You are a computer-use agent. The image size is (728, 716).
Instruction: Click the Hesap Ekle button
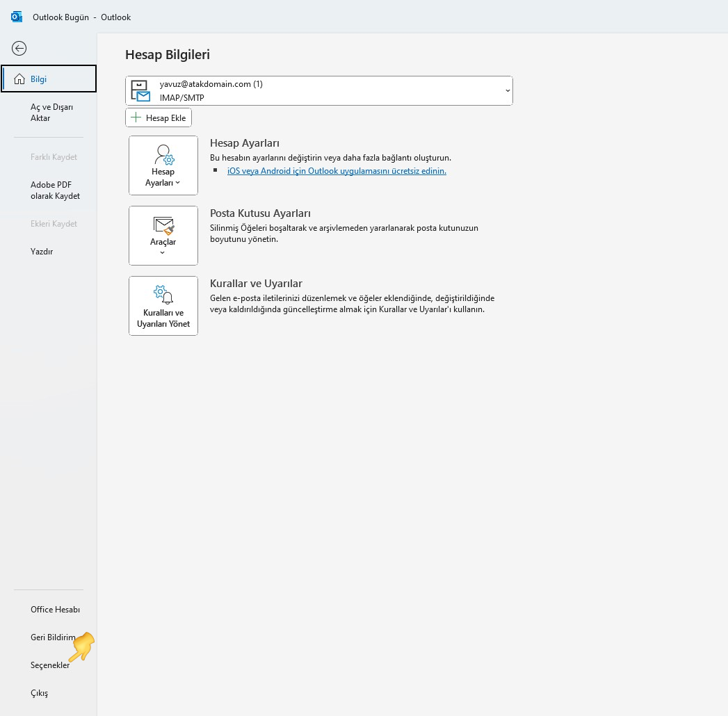click(x=159, y=117)
